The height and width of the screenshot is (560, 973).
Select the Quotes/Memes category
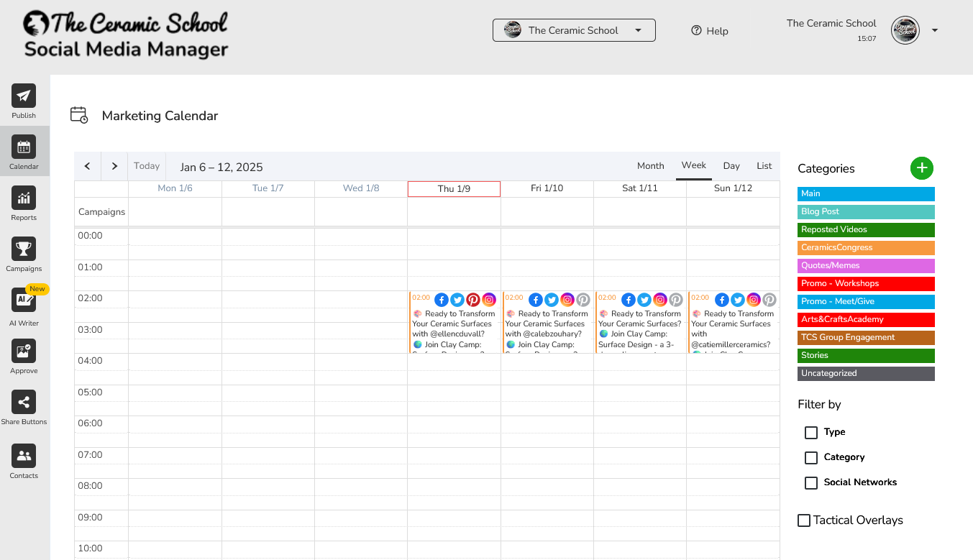866,266
